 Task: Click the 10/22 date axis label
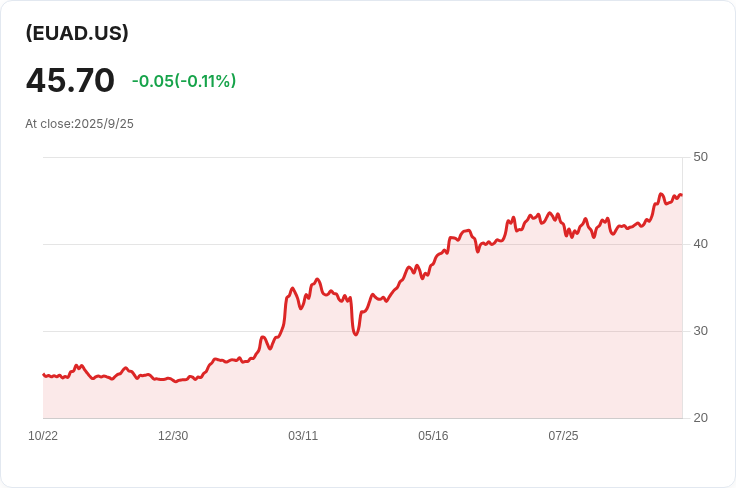pyautogui.click(x=43, y=436)
